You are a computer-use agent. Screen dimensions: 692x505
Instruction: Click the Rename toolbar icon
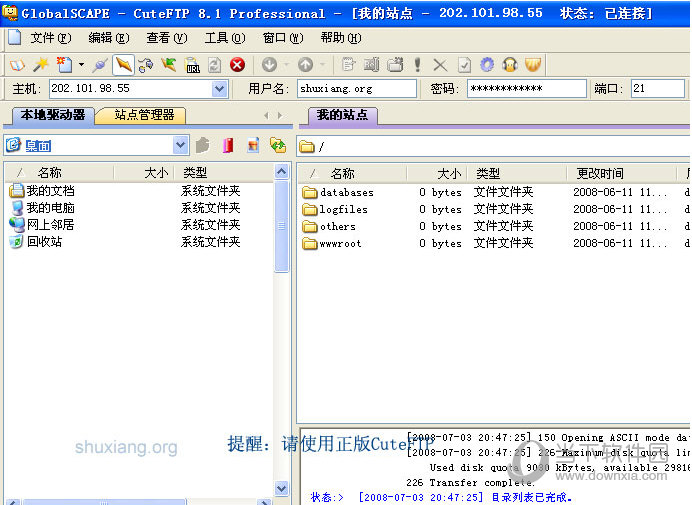(372, 65)
